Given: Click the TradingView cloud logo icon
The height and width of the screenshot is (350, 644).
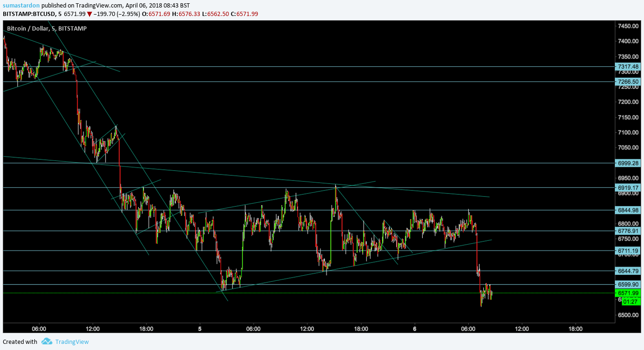Looking at the screenshot, I should pos(46,342).
